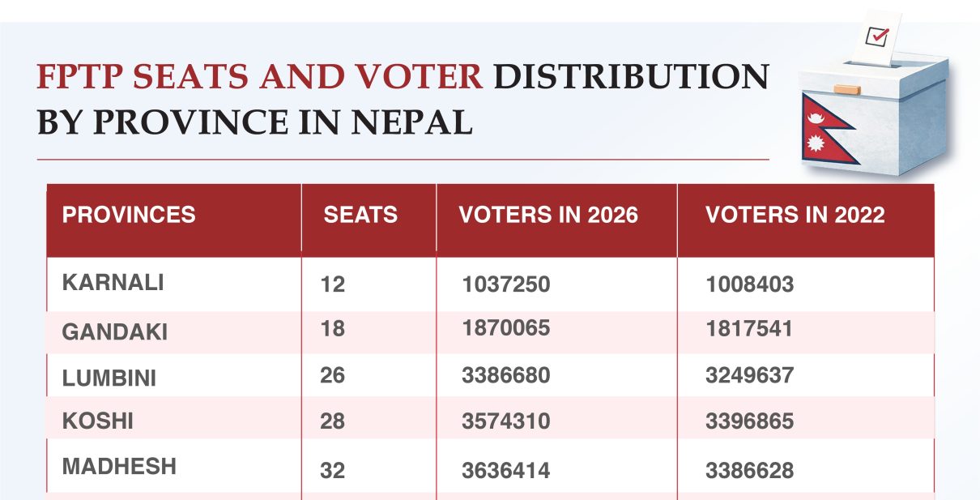This screenshot has width=980, height=500.
Task: Click the Nepal flag on ballot box
Action: pos(826,130)
